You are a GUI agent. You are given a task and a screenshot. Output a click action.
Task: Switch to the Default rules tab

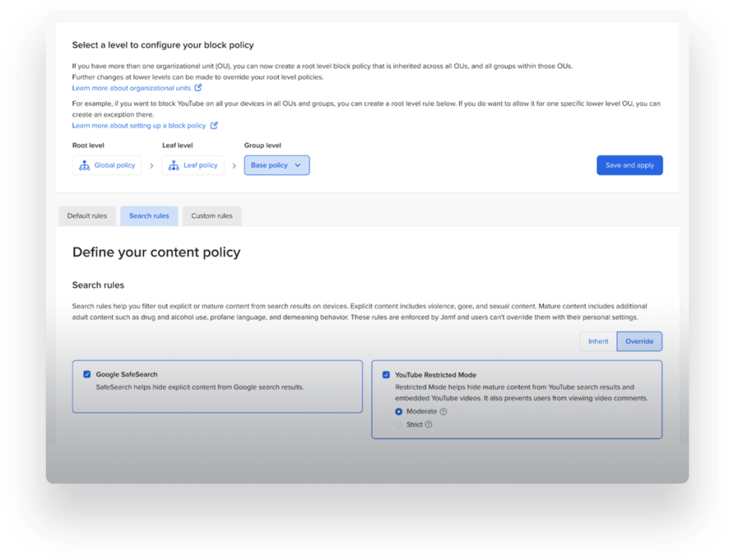tap(87, 216)
